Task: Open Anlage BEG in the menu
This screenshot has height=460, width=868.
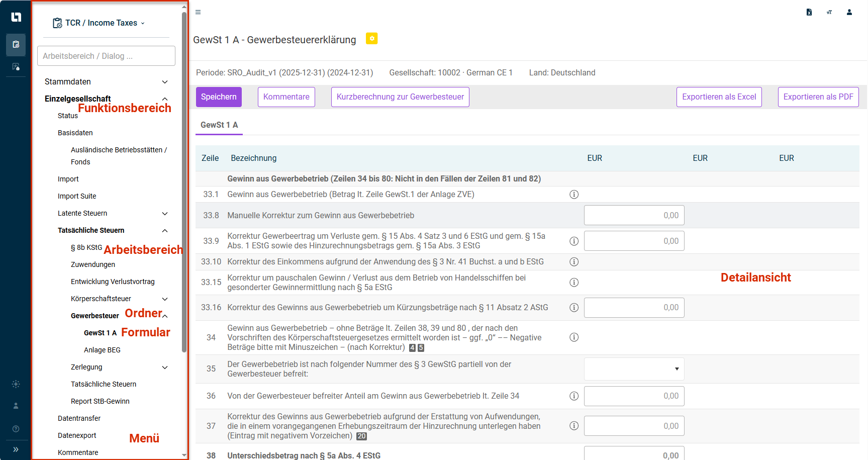Action: coord(102,350)
